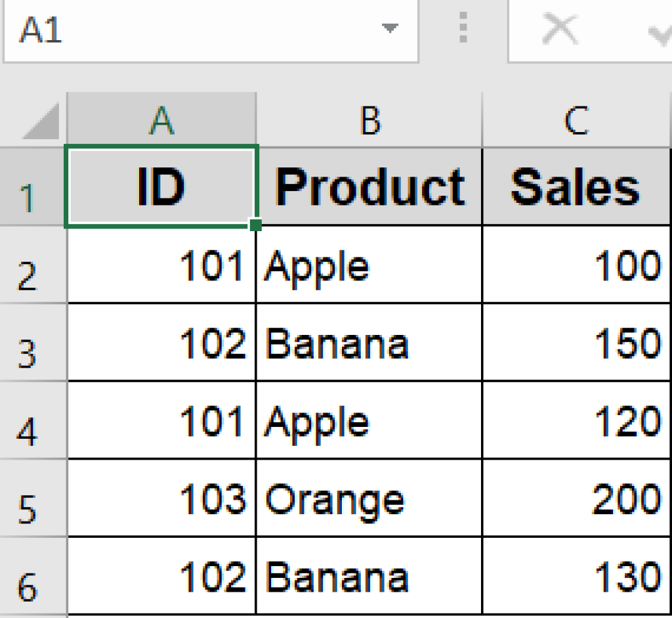The height and width of the screenshot is (618, 672).
Task: Click the first Apple cell
Action: point(370,265)
